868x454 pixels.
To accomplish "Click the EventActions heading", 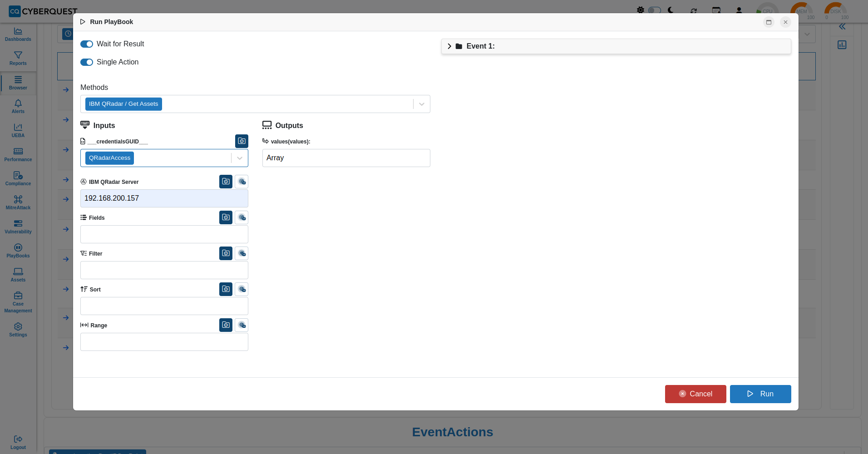I will [x=453, y=432].
